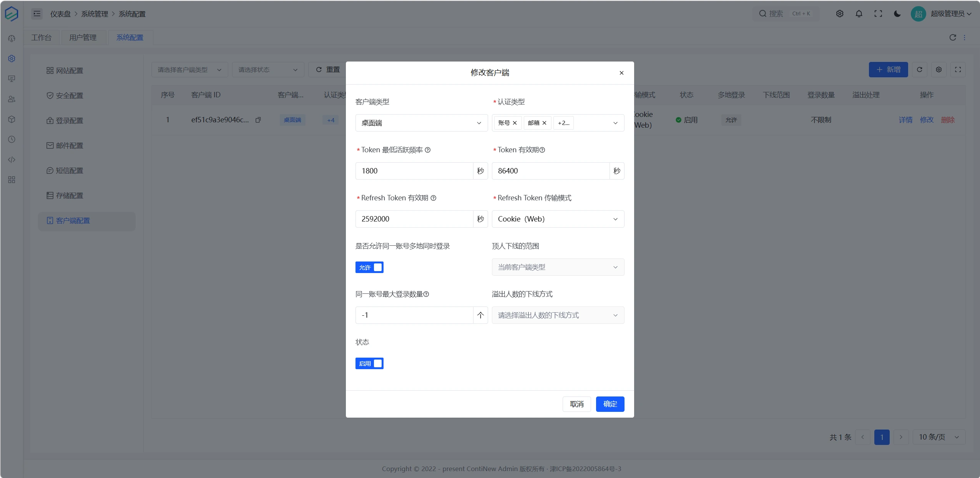Viewport: 980px width, 478px height.
Task: Toggle the 启用 status switch
Action: tap(369, 363)
